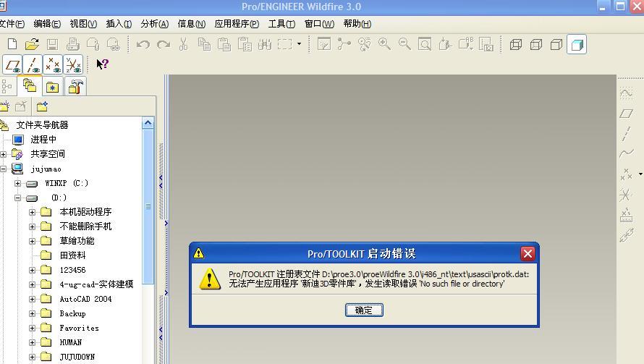Viewport: 644px width, 364px height.
Task: Expand the 草绘功能 folder
Action: tap(32, 241)
